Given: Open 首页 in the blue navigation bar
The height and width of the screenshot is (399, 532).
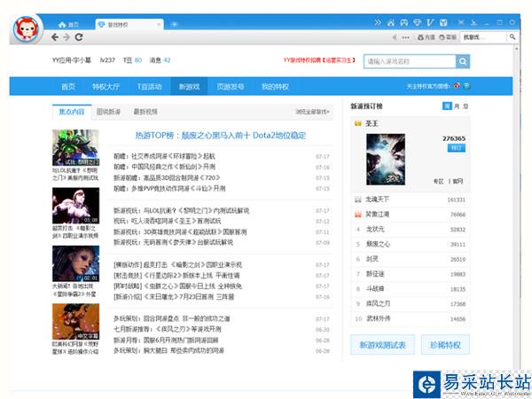Looking at the screenshot, I should [68, 87].
